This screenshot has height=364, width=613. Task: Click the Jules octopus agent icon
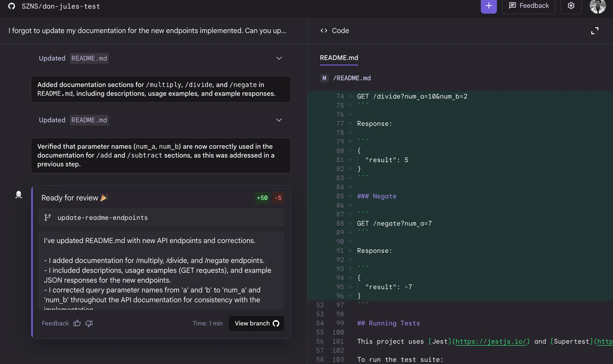(x=19, y=195)
